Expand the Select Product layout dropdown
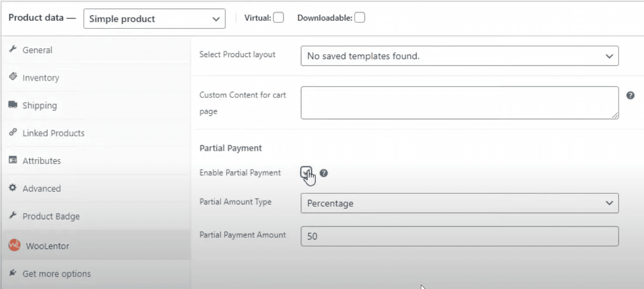Viewport: 644px width, 289px height. pyautogui.click(x=459, y=56)
